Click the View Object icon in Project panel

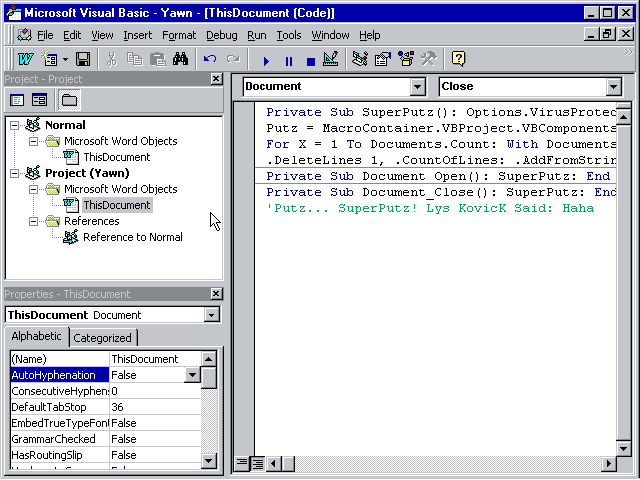click(40, 100)
